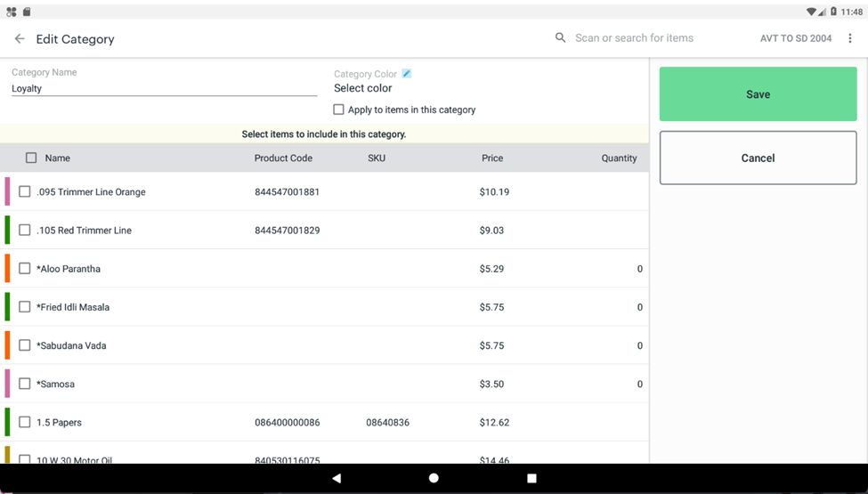Screen dimensions: 868x494
Task: Click the Product Code column header
Action: [x=283, y=158]
